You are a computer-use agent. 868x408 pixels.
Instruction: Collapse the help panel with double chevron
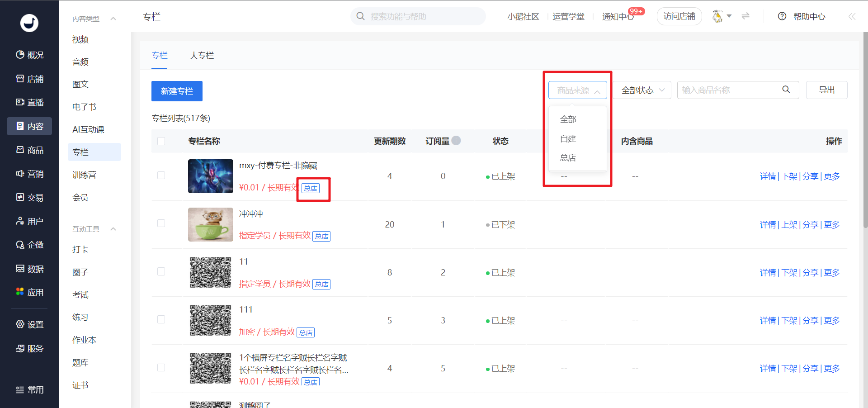coord(852,16)
